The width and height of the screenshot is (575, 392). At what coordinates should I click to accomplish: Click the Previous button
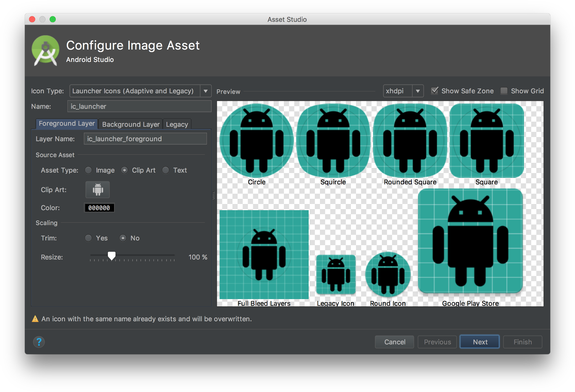(437, 342)
